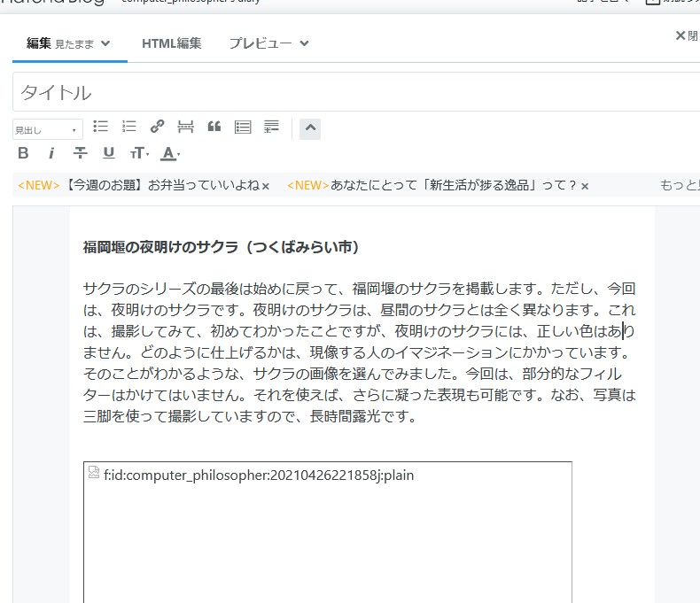Open the font size menu

(x=139, y=153)
